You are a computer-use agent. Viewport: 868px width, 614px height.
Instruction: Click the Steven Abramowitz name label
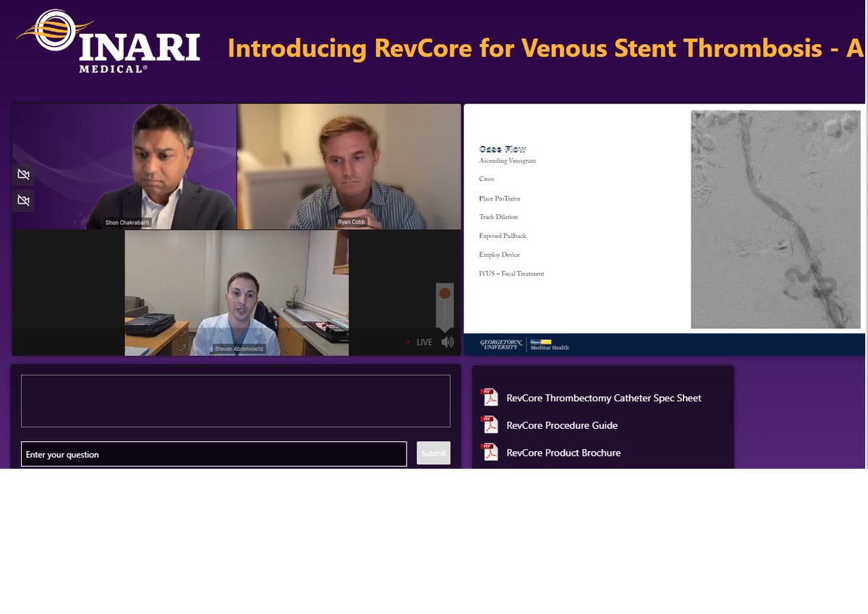pos(239,349)
